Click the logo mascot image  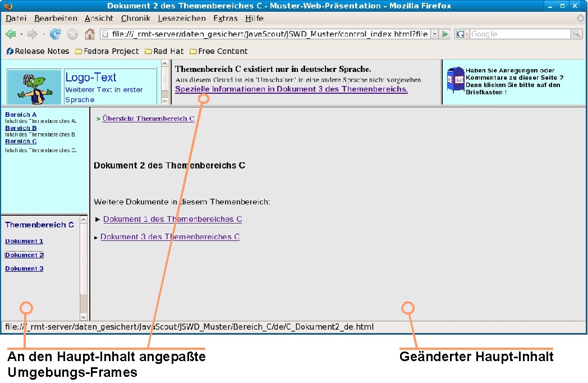click(34, 87)
